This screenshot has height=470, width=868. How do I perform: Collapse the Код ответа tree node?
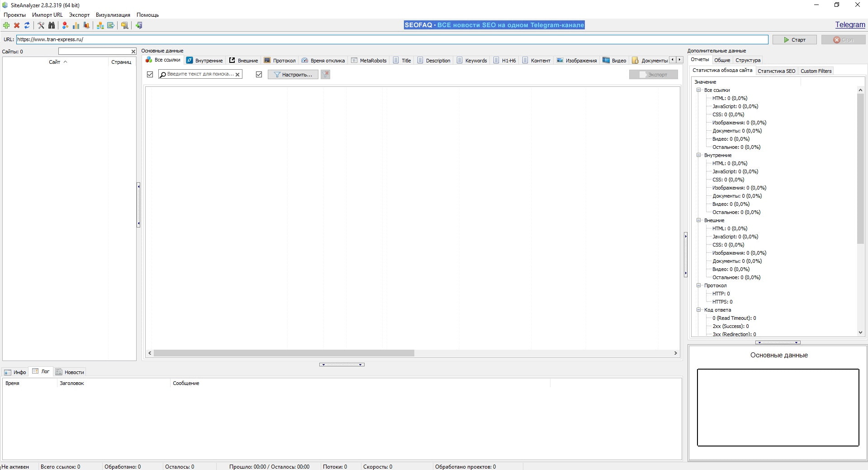tap(699, 310)
